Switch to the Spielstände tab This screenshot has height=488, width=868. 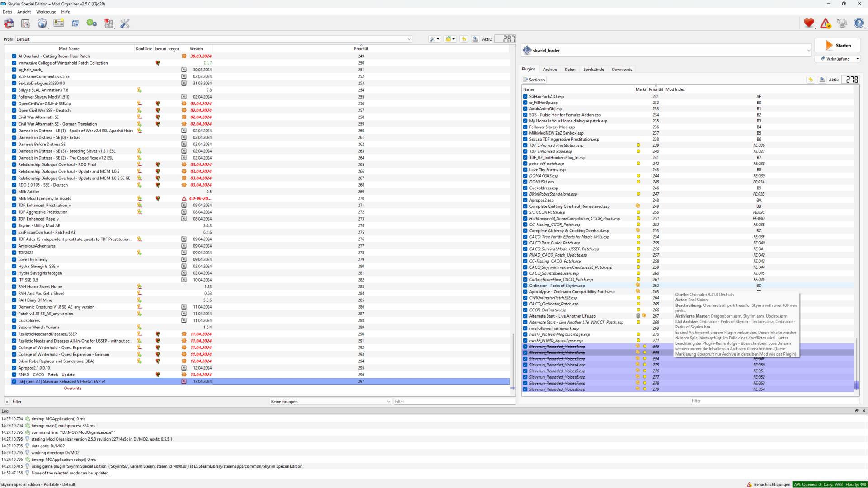(594, 70)
